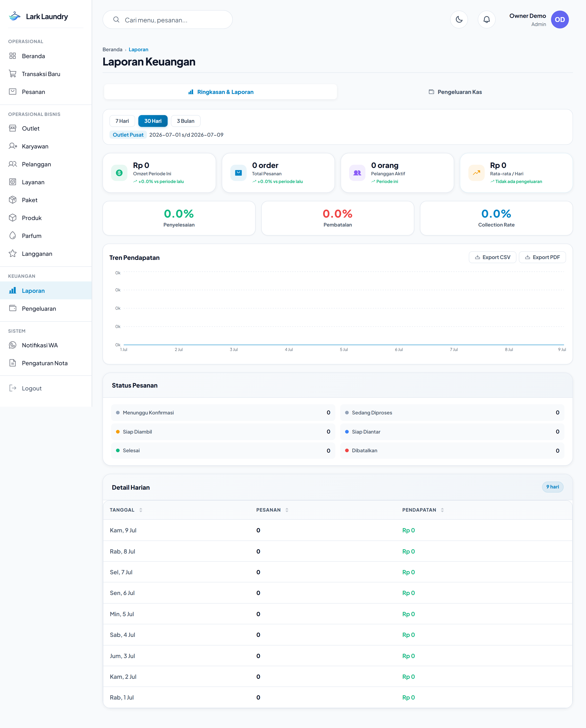Click the Pesanan inbox icon

12,92
